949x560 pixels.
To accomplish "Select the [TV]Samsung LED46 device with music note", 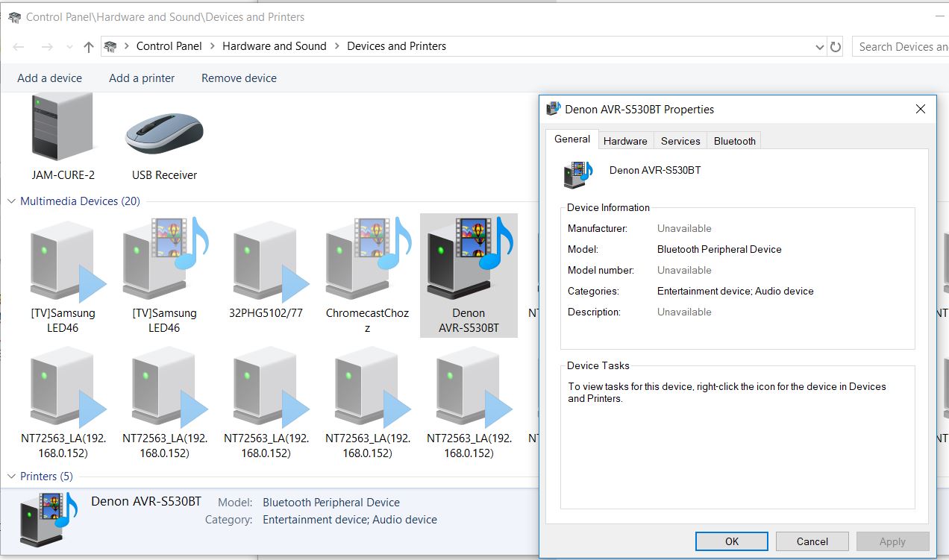I will pos(164,259).
